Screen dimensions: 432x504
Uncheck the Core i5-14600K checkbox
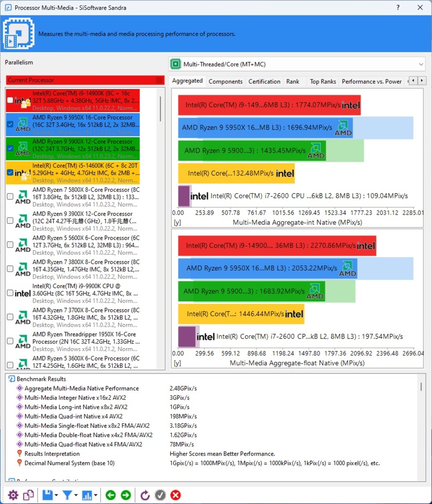point(10,172)
